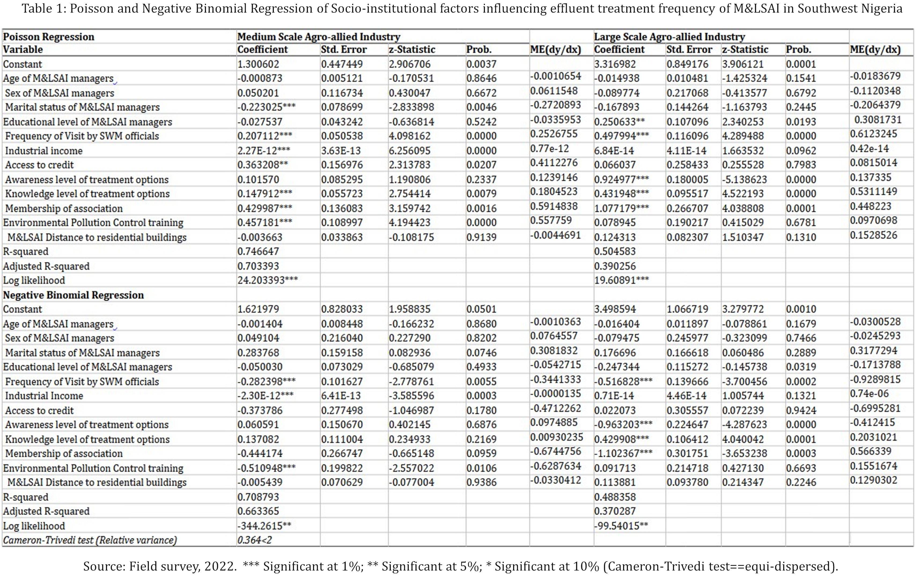This screenshot has height=576, width=924.
Task: Select 'Industrial Income' row label with capital I
Action: tap(44, 396)
